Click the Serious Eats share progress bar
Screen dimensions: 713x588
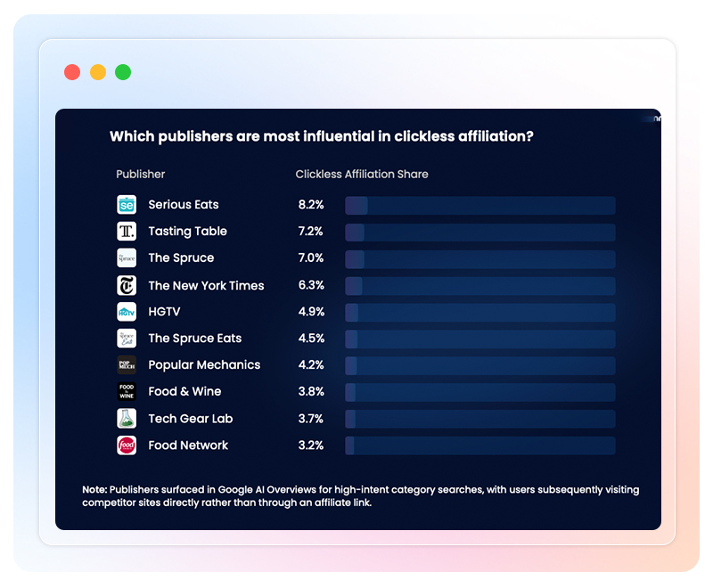(479, 206)
